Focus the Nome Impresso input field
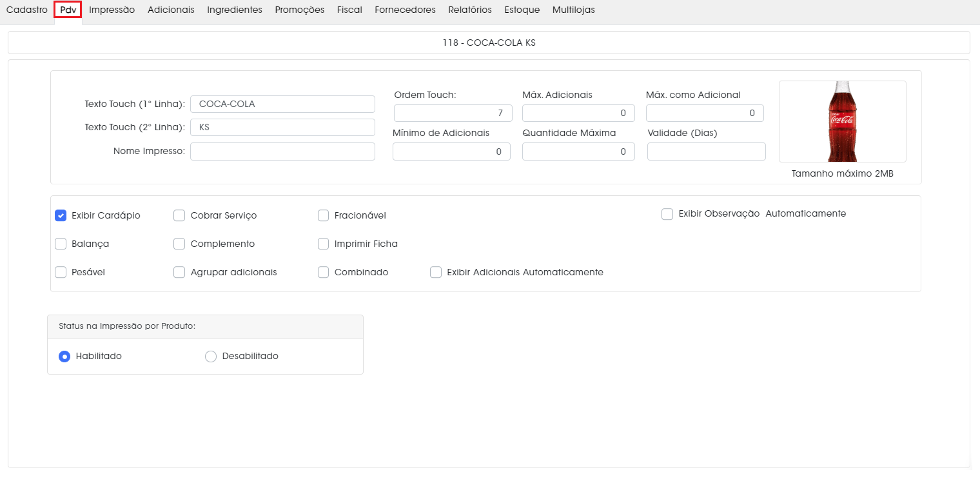Screen dimensions: 980x479 click(x=282, y=152)
